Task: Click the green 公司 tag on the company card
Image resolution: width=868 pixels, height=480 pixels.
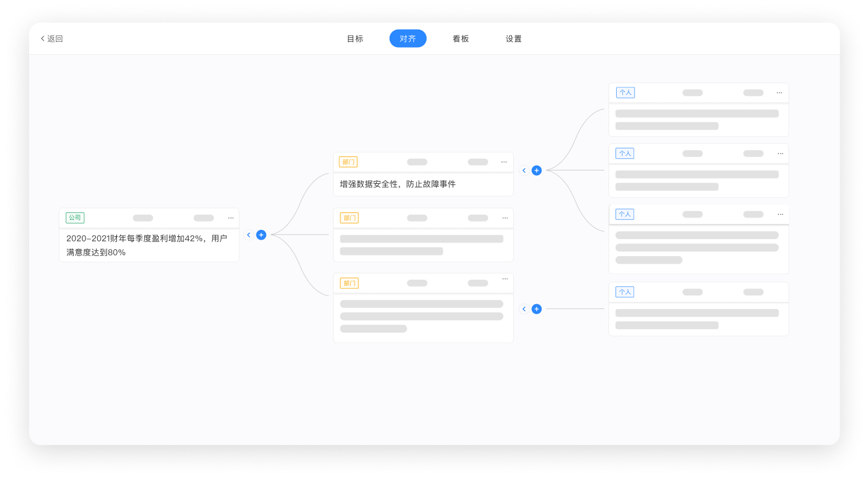Action: pyautogui.click(x=74, y=218)
